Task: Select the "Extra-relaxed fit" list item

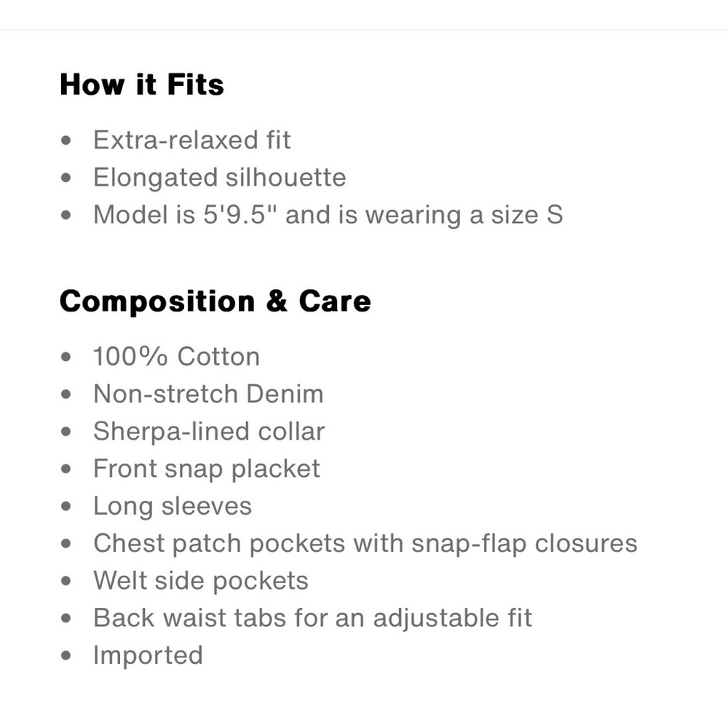Action: tap(191, 140)
